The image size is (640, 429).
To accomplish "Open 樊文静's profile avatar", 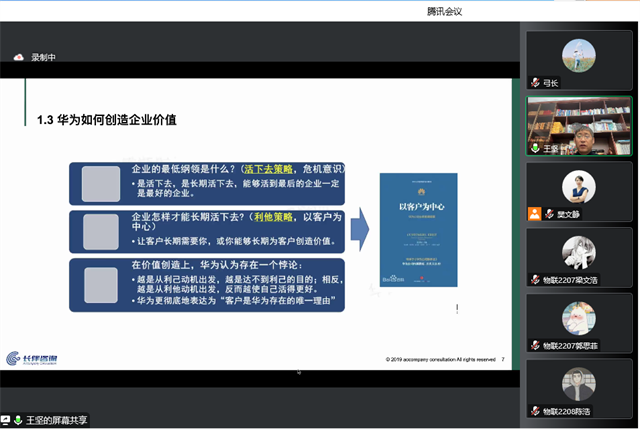I will (x=578, y=187).
